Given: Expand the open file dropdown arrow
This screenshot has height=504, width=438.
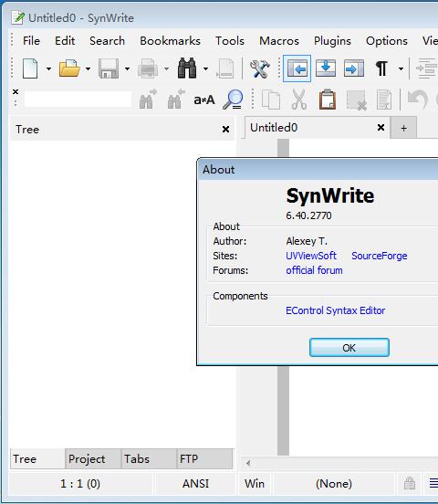Looking at the screenshot, I should 88,68.
